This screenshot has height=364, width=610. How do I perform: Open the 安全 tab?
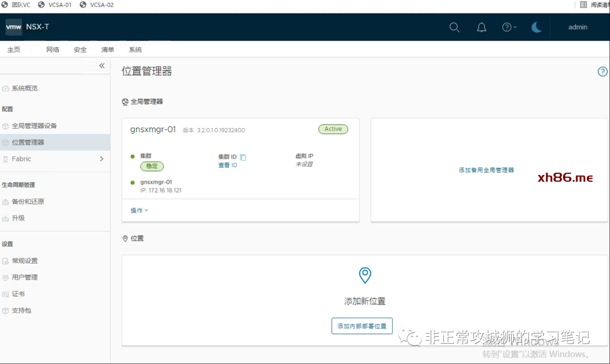tap(80, 50)
